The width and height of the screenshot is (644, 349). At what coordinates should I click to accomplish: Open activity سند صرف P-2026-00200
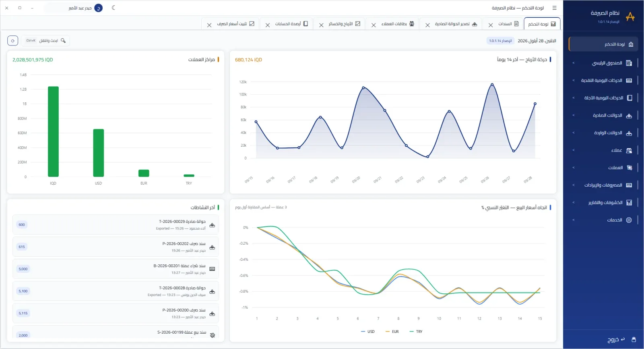(116, 314)
